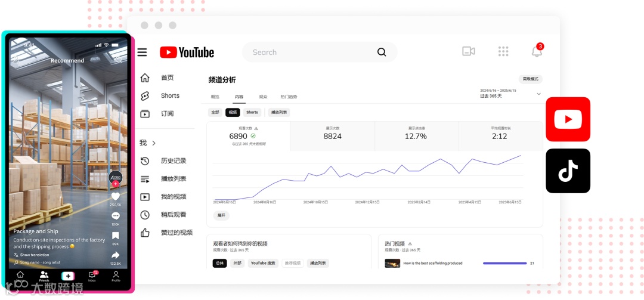Click the warning icon beside 热门视频
The image size is (644, 300).
[410, 243]
